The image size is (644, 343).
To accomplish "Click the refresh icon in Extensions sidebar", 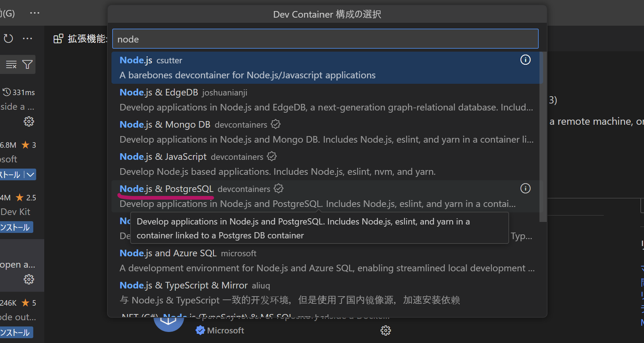I will (x=8, y=39).
